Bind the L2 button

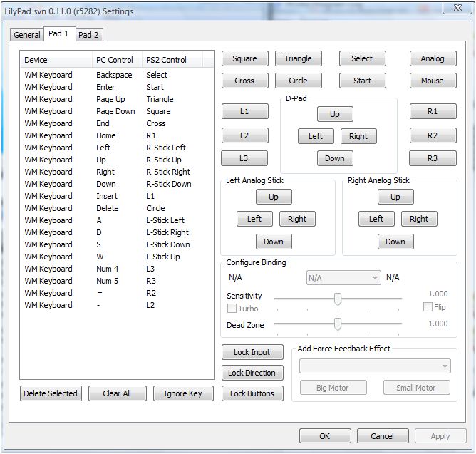(244, 135)
